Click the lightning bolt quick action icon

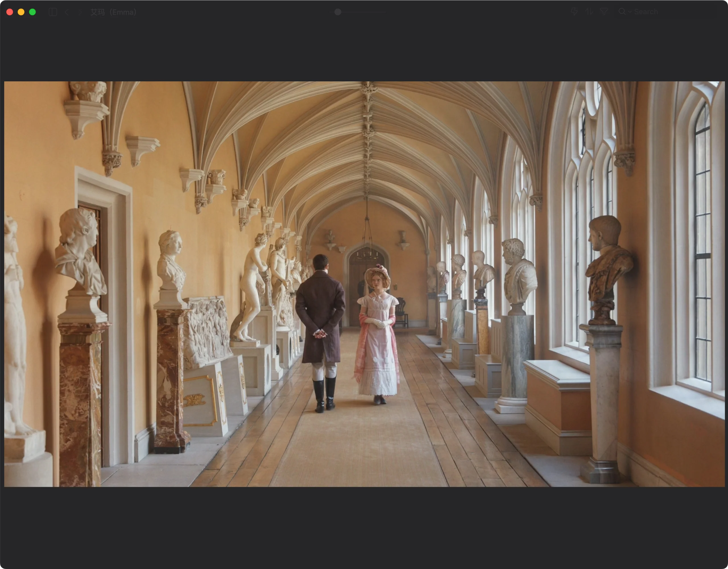point(574,12)
